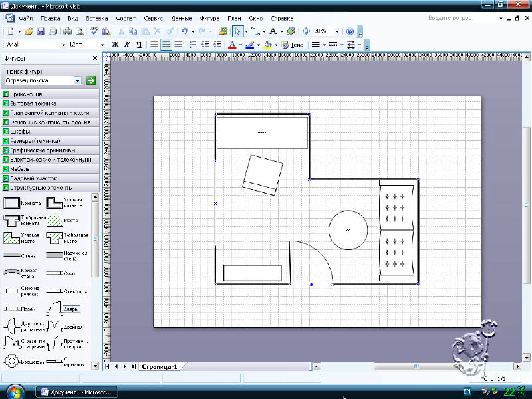The width and height of the screenshot is (532, 399).
Task: Click the font color swatch (red A)
Action: (231, 45)
